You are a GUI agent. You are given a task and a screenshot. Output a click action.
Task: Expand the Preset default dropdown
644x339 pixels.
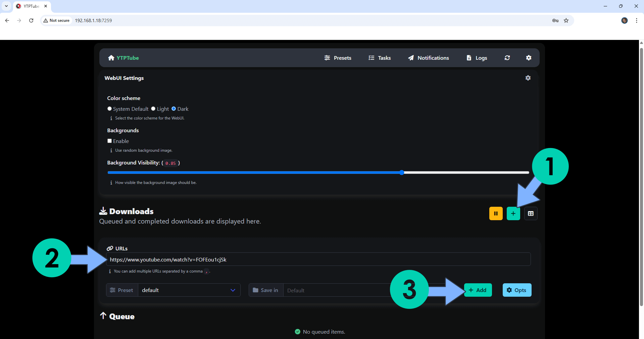pyautogui.click(x=189, y=290)
